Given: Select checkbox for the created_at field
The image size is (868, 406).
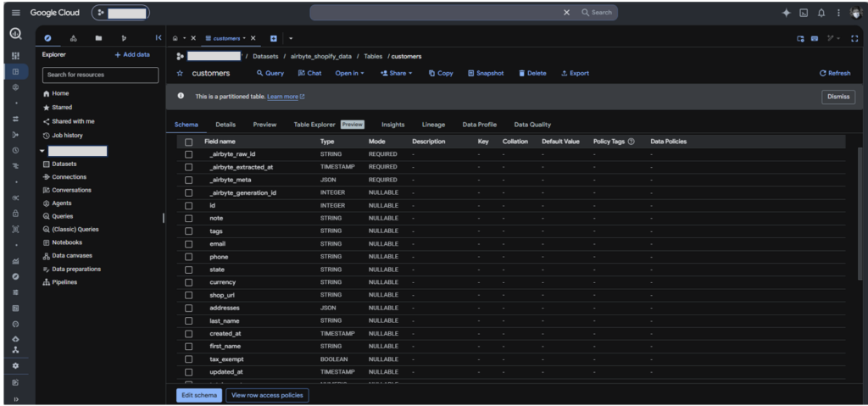Looking at the screenshot, I should click(189, 334).
